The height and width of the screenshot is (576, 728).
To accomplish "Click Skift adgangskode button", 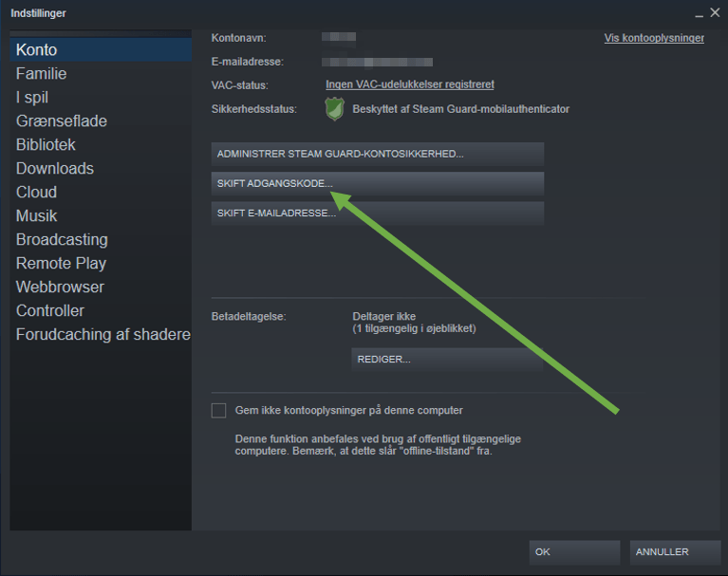I will click(x=378, y=184).
